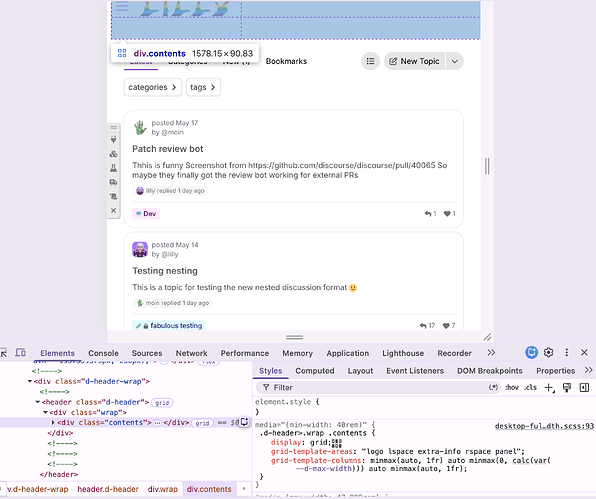Expand the div class="contents" node
Screen dimensions: 596x499
tap(53, 423)
